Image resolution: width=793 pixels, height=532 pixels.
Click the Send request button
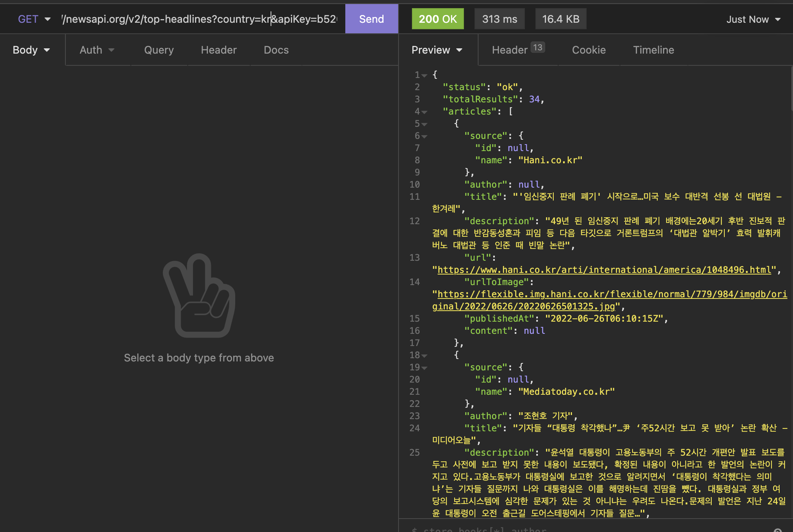[x=371, y=19]
